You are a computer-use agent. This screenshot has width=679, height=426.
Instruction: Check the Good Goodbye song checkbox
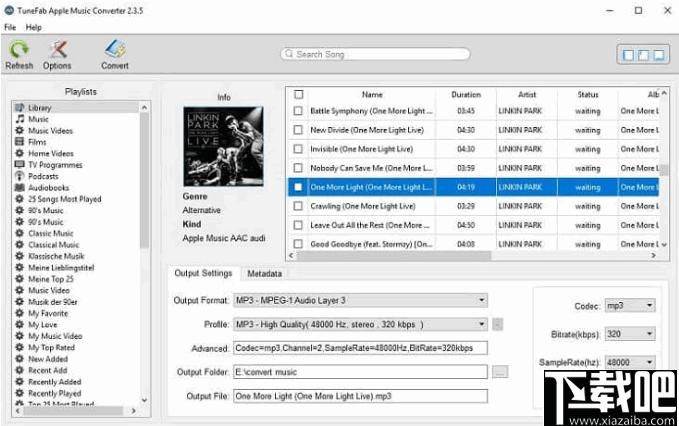(298, 244)
